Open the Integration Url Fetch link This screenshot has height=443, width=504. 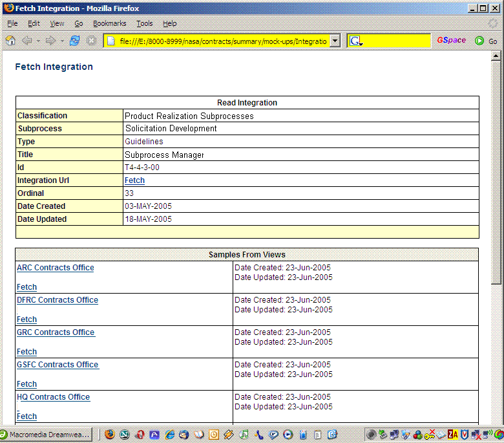[x=134, y=180]
